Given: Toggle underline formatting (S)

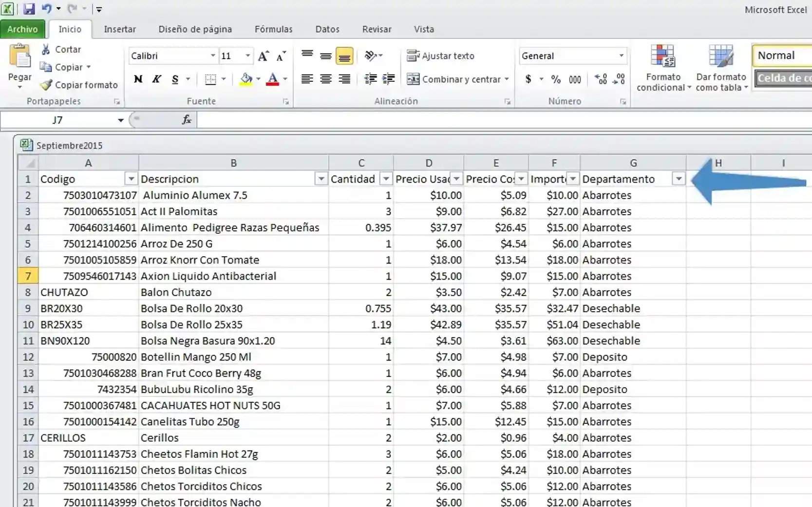Looking at the screenshot, I should coord(175,79).
